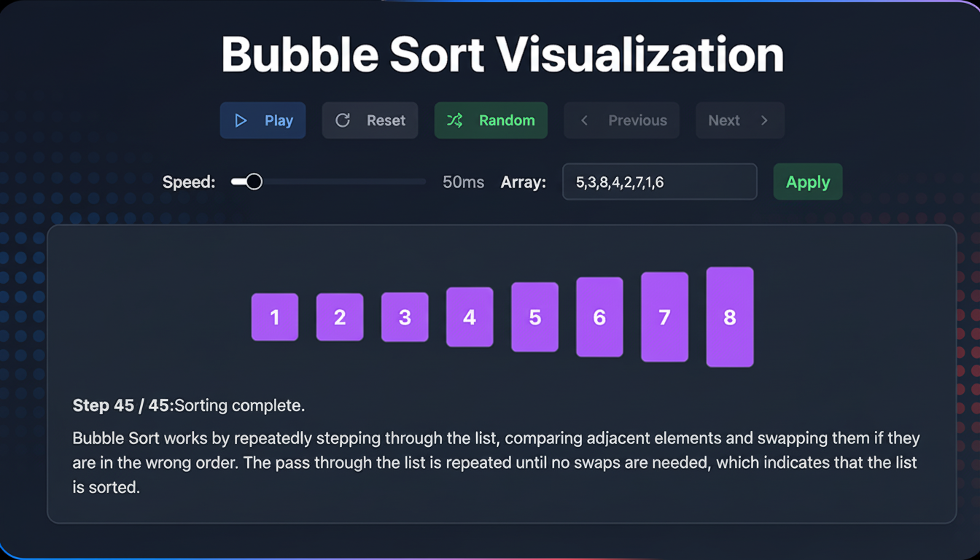Click the shuffle icon on Random button

(x=456, y=120)
